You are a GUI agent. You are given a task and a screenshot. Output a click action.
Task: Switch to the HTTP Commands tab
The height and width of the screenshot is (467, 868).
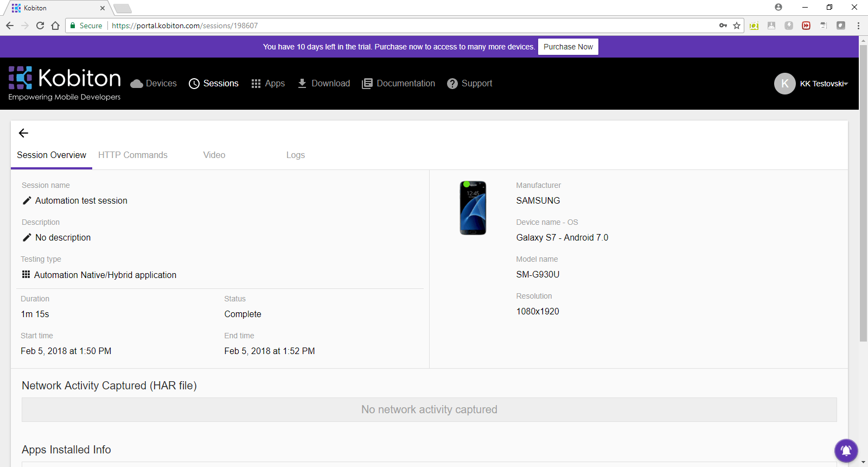point(133,155)
